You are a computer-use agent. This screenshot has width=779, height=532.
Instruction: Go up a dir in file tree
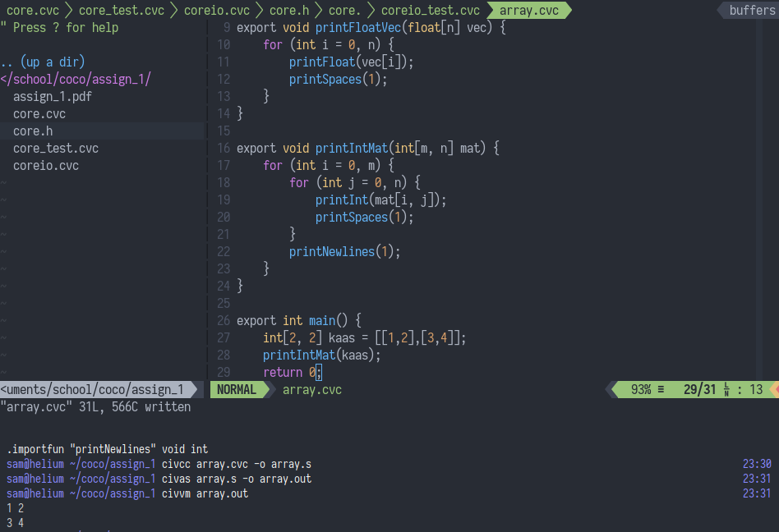(x=43, y=62)
